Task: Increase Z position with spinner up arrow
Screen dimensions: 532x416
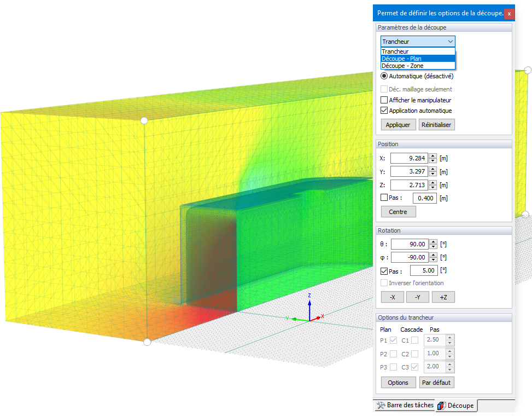Action: point(432,183)
